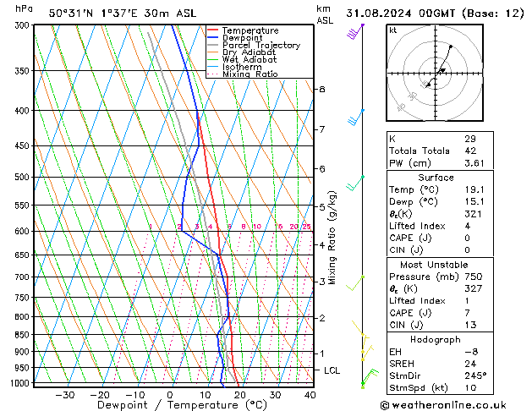Click the '6' km altitude label
The image size is (532, 411).
pyautogui.click(x=321, y=169)
